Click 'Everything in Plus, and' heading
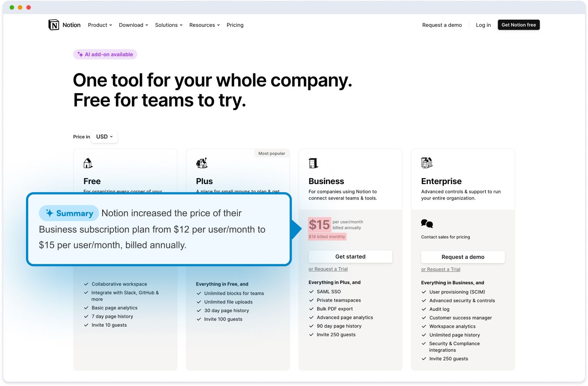The height and width of the screenshot is (386, 588). coord(335,282)
